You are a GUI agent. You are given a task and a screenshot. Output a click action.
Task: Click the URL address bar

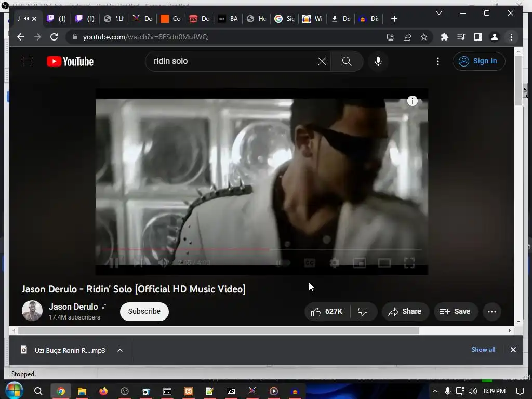pyautogui.click(x=224, y=37)
